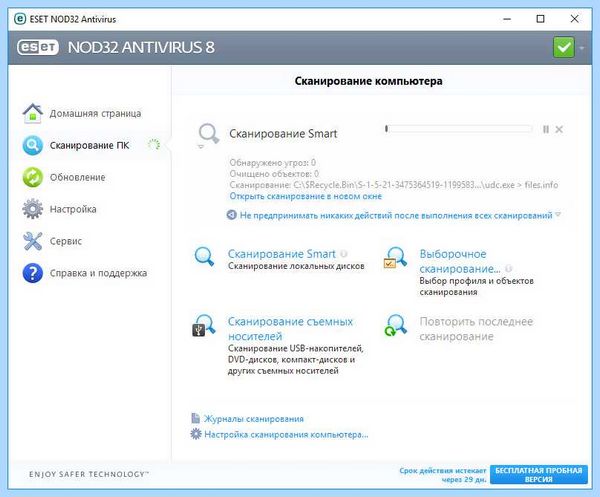Click the Сканирование ПК magnifier icon
600x497 pixels.
pyautogui.click(x=33, y=145)
